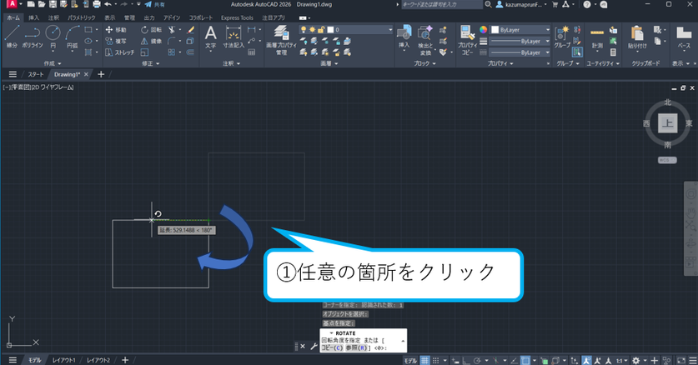Select the Dimension (寸法記入) tool
Screen dimensions: 698x365
point(233,37)
